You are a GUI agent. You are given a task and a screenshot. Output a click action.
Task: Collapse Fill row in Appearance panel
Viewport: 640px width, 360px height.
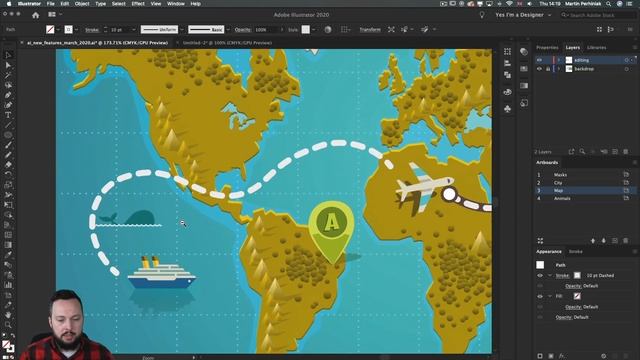tap(550, 296)
